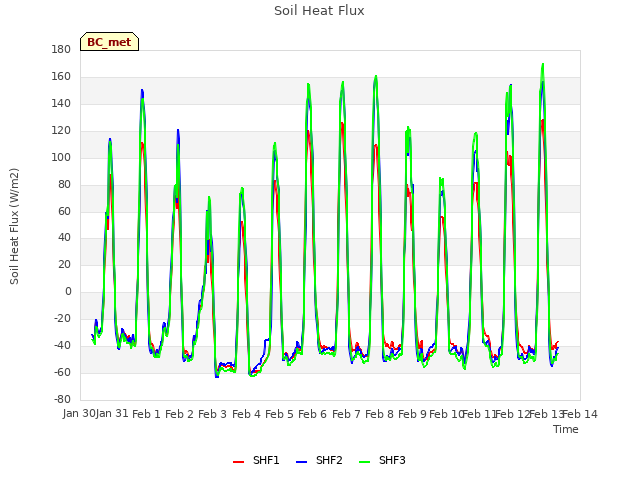
Task: Click the -40 y-axis tick label
Action: pyautogui.click(x=62, y=346)
